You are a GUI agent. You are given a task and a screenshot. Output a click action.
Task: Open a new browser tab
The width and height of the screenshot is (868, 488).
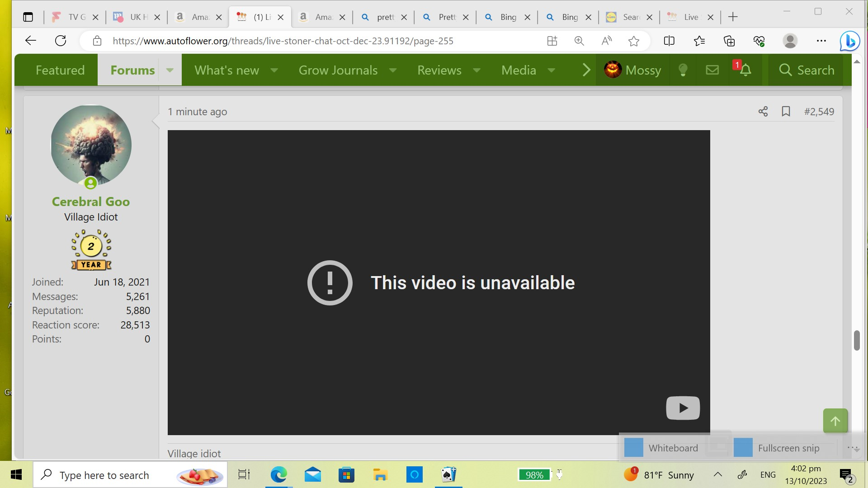point(733,17)
